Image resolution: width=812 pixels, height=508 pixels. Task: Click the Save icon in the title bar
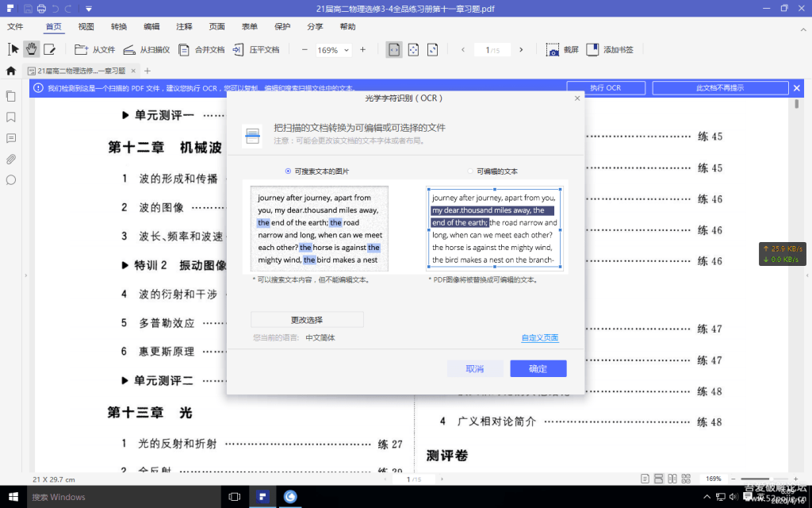pyautogui.click(x=28, y=8)
